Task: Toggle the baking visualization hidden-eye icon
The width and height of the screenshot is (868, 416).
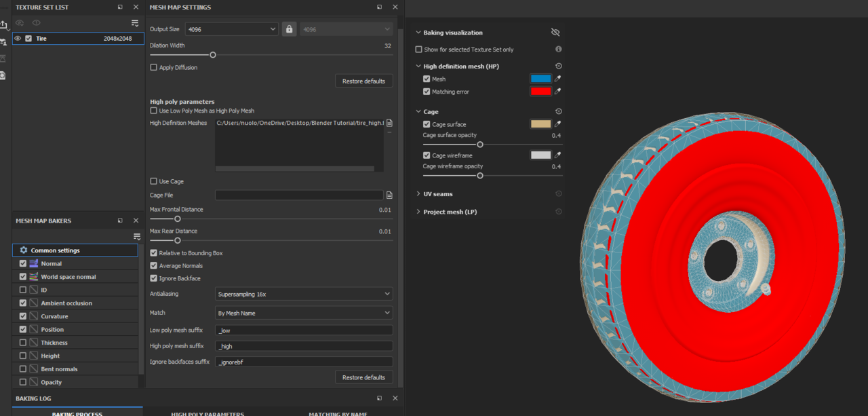Action: tap(555, 33)
